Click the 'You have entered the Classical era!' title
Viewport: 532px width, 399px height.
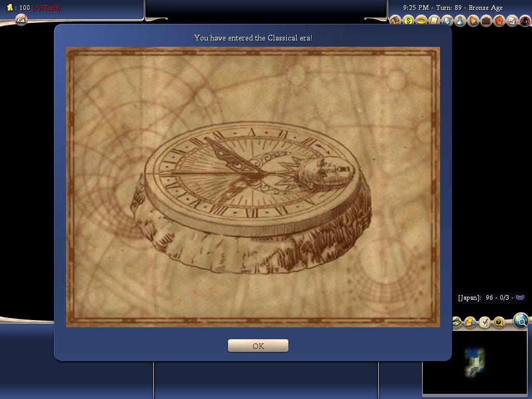(x=253, y=38)
